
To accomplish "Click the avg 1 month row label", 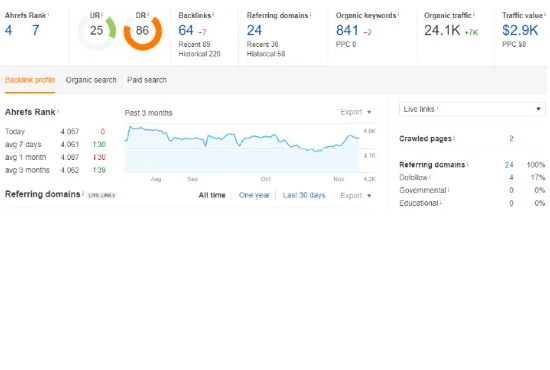I will click(26, 157).
